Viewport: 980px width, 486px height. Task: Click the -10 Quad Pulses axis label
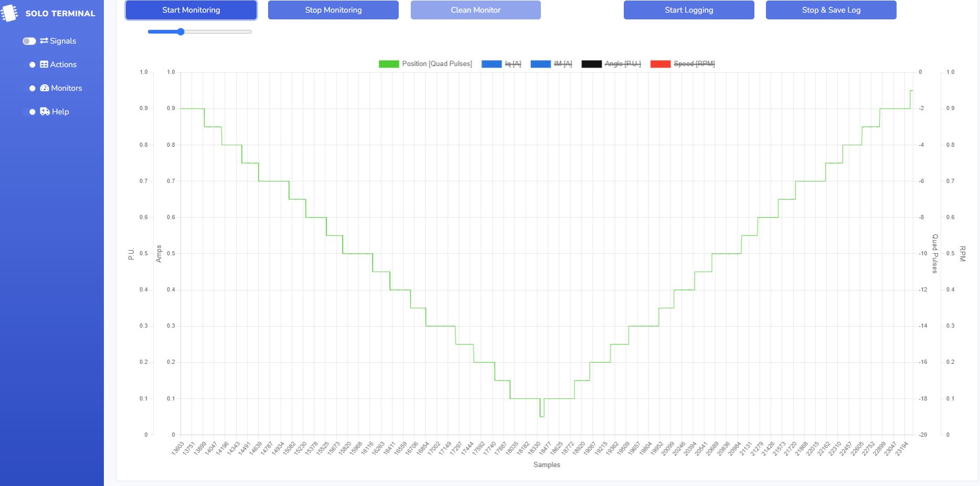point(923,254)
